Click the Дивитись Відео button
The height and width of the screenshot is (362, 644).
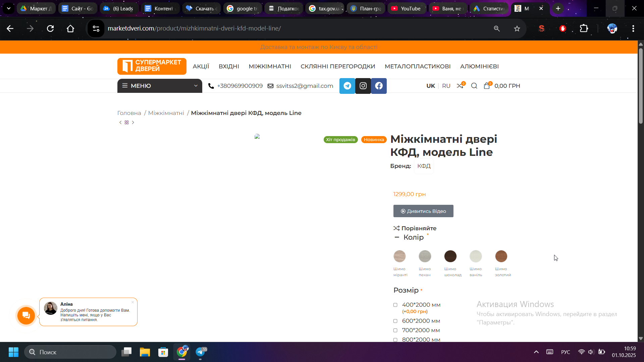point(423,211)
